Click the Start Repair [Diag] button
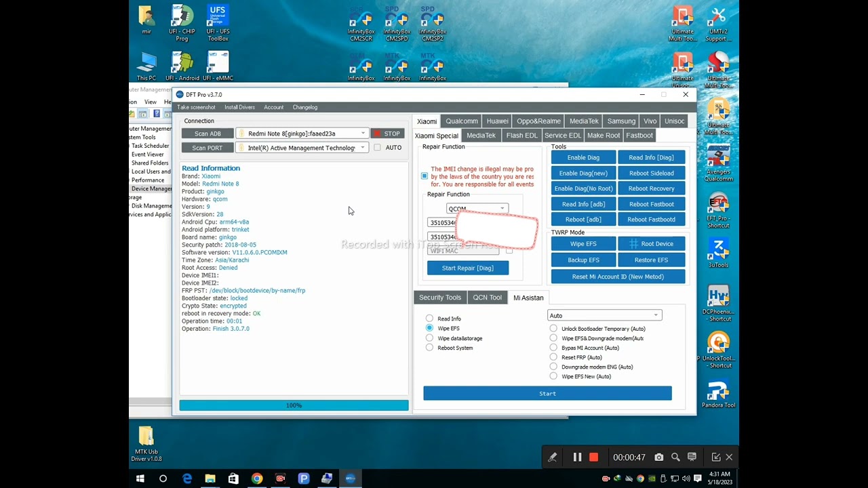 pos(468,268)
